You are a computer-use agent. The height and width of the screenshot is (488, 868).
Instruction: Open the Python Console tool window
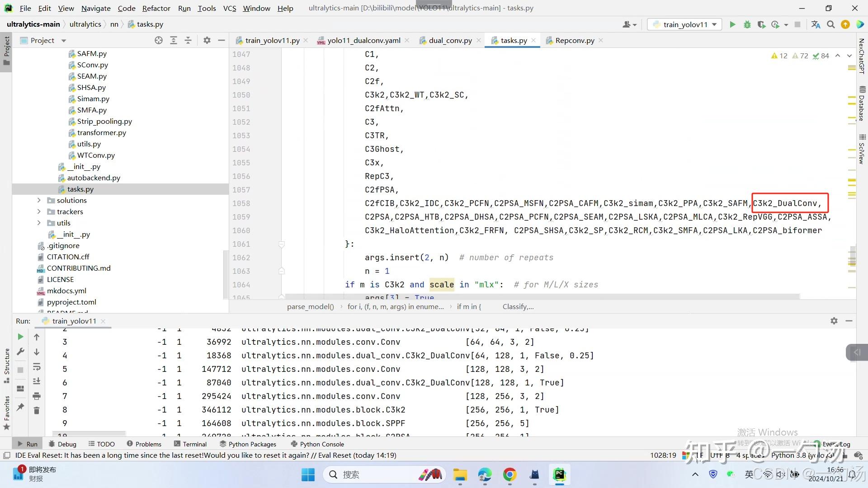(x=317, y=444)
